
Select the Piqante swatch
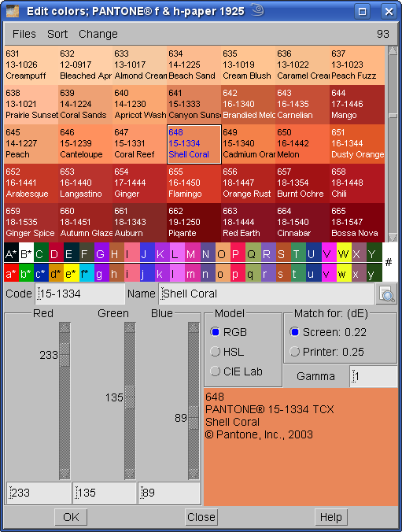pyautogui.click(x=194, y=223)
